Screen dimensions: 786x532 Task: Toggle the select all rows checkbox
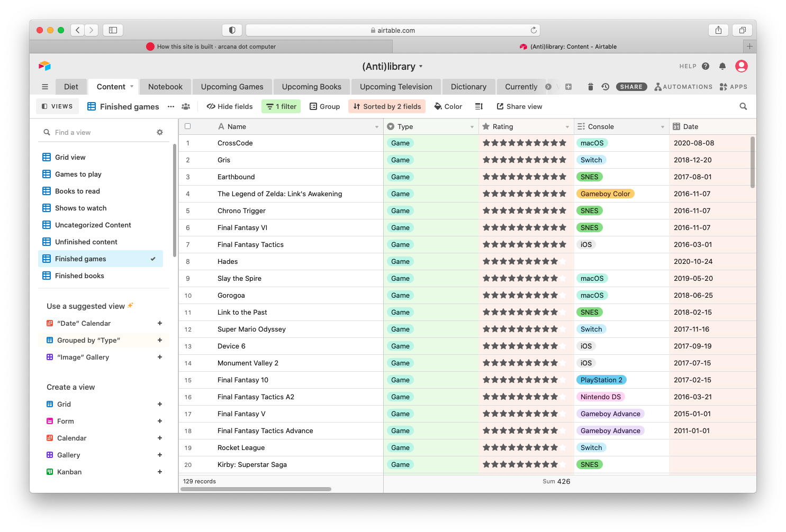187,126
